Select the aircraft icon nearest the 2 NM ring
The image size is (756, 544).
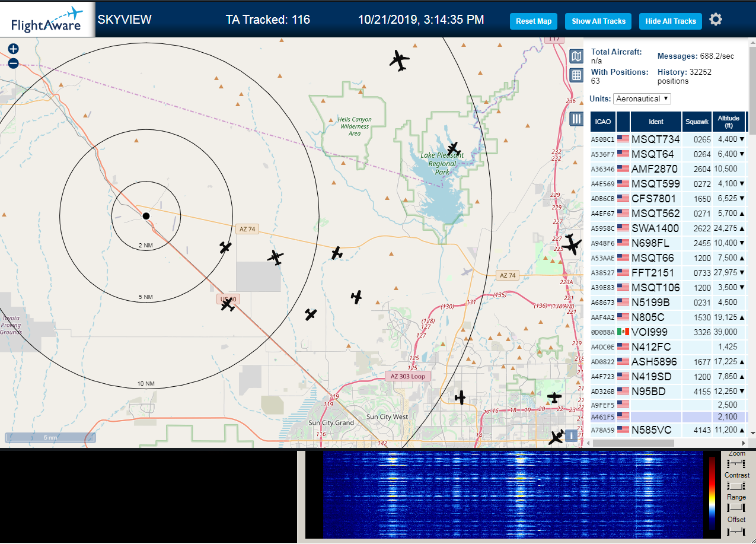click(225, 247)
